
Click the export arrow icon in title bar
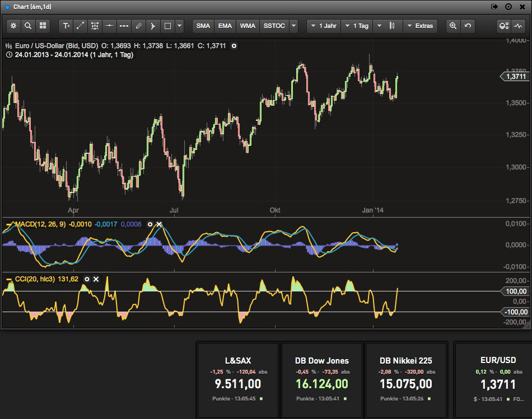[x=494, y=7]
